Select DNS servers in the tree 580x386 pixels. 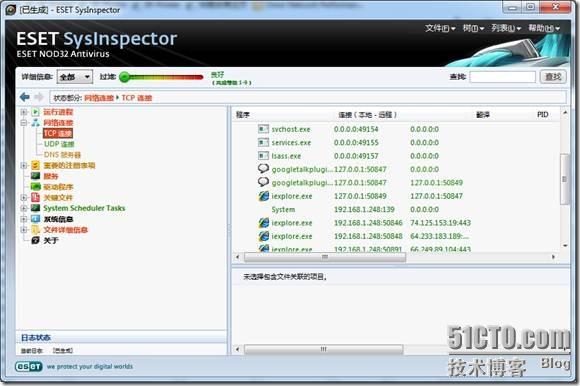click(x=62, y=155)
